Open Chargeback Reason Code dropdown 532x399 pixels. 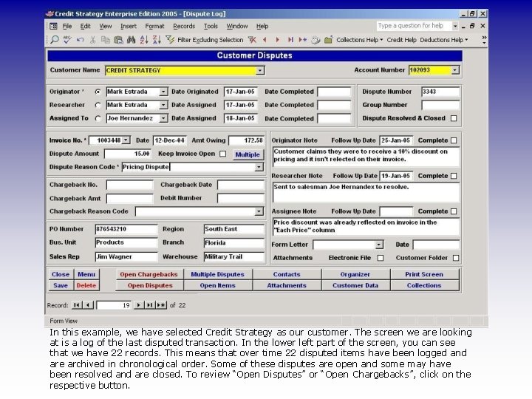click(259, 211)
